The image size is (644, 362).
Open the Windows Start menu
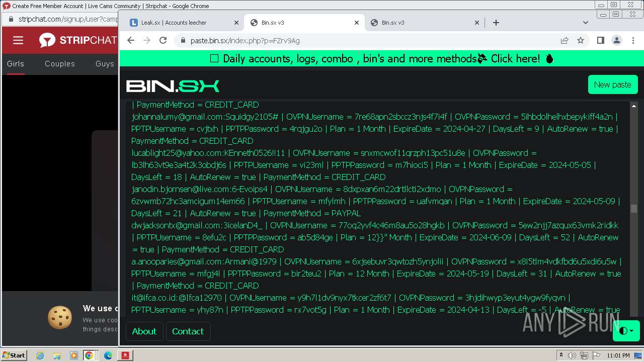click(14, 355)
